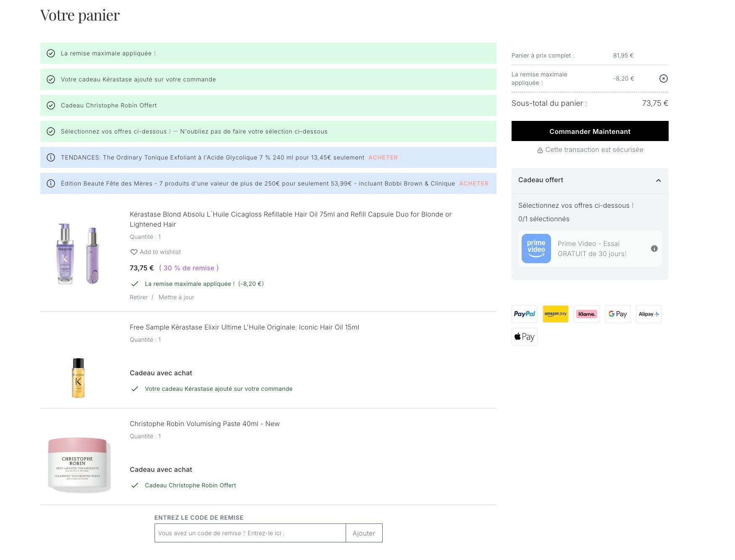The width and height of the screenshot is (735, 560).
Task: Click the lock icon next to secure transaction text
Action: click(540, 150)
